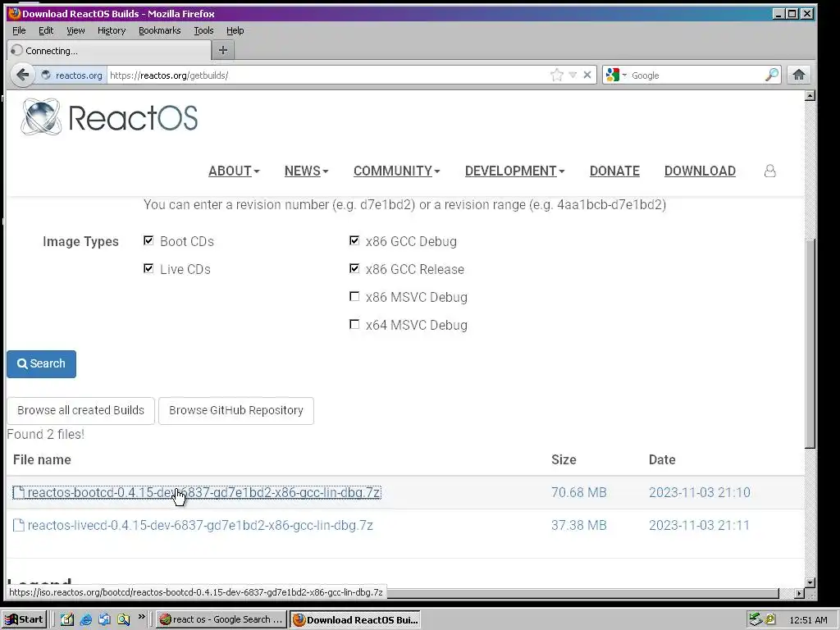Image resolution: width=840 pixels, height=630 pixels.
Task: Open the Help menu
Action: pos(235,30)
